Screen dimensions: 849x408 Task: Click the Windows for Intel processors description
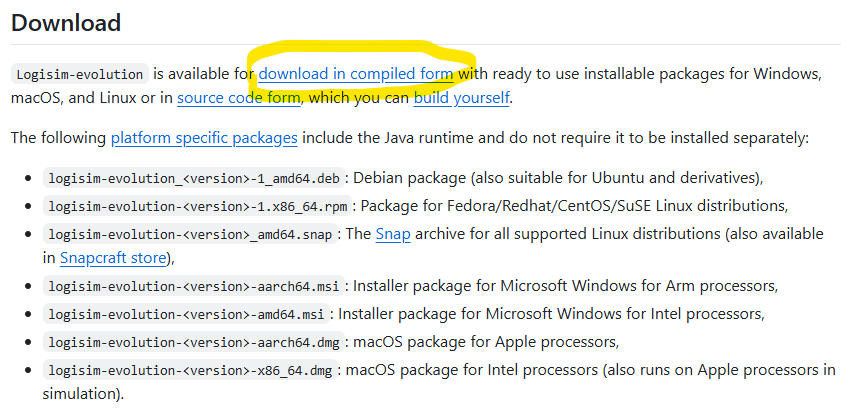550,314
